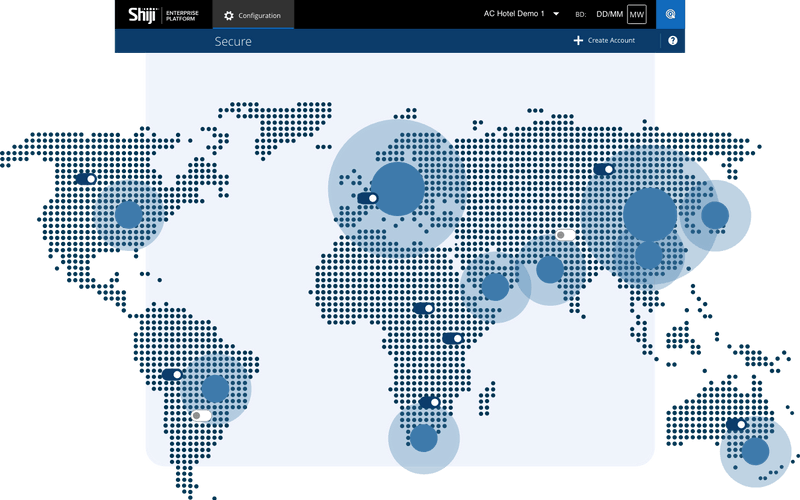Toggle the switch above the South Africa bubble
The height and width of the screenshot is (500, 800).
click(430, 402)
